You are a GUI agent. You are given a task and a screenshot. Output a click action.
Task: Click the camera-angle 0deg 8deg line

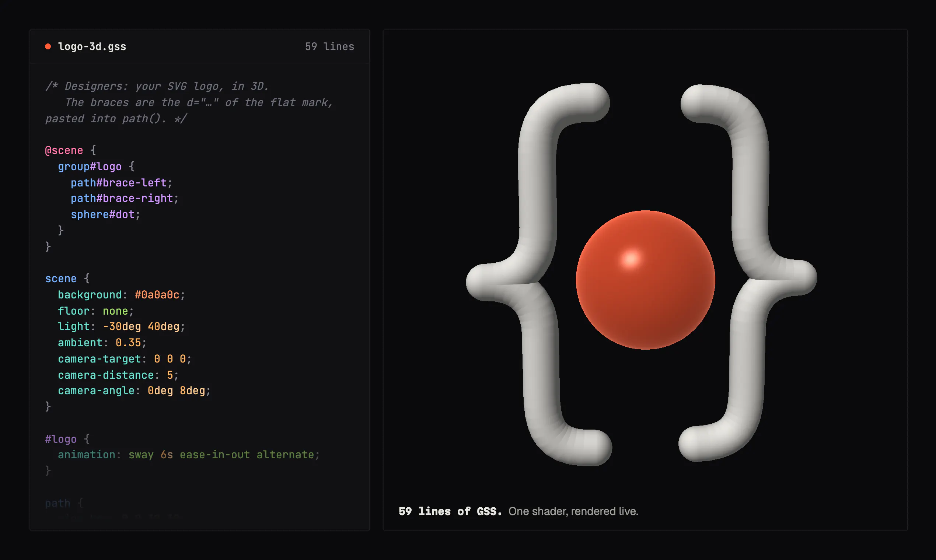coord(134,391)
